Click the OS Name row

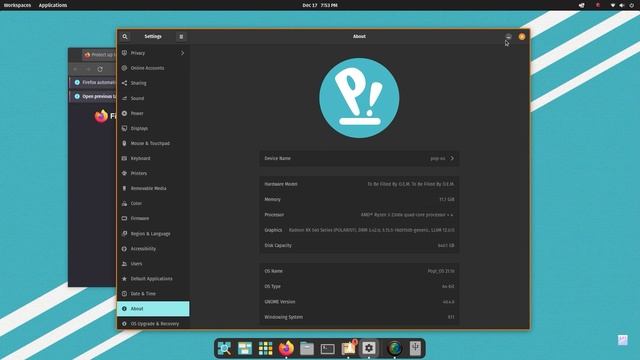359,271
